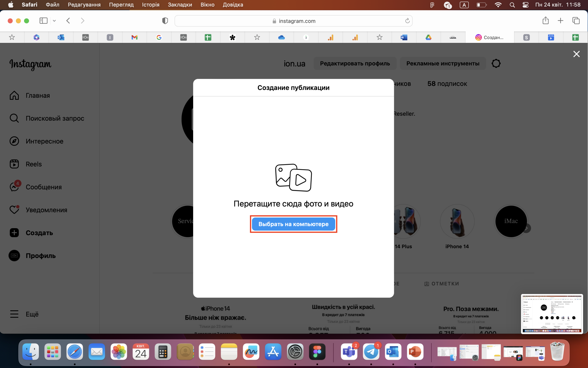Click the Wi-Fi status icon

498,5
